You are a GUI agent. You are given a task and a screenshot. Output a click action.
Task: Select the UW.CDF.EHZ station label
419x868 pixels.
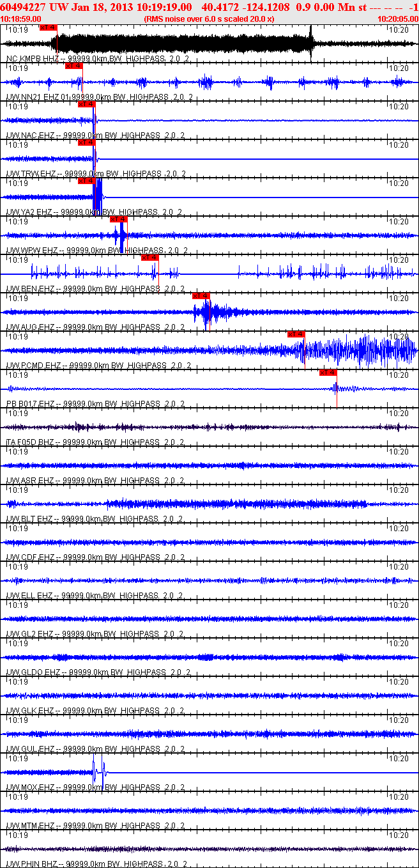96,557
